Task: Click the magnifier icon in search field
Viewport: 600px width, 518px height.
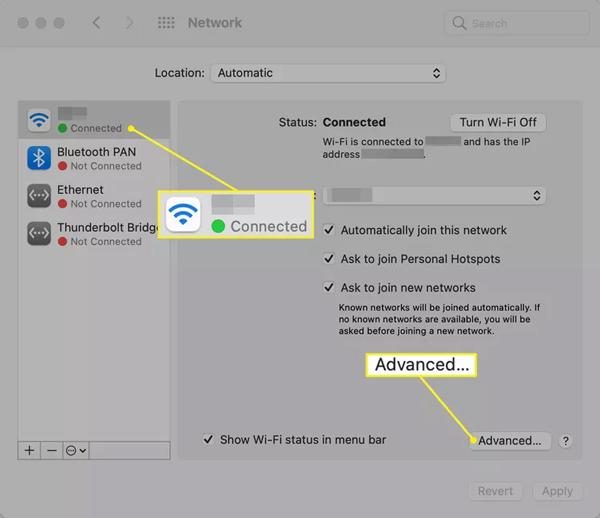Action: coord(459,23)
